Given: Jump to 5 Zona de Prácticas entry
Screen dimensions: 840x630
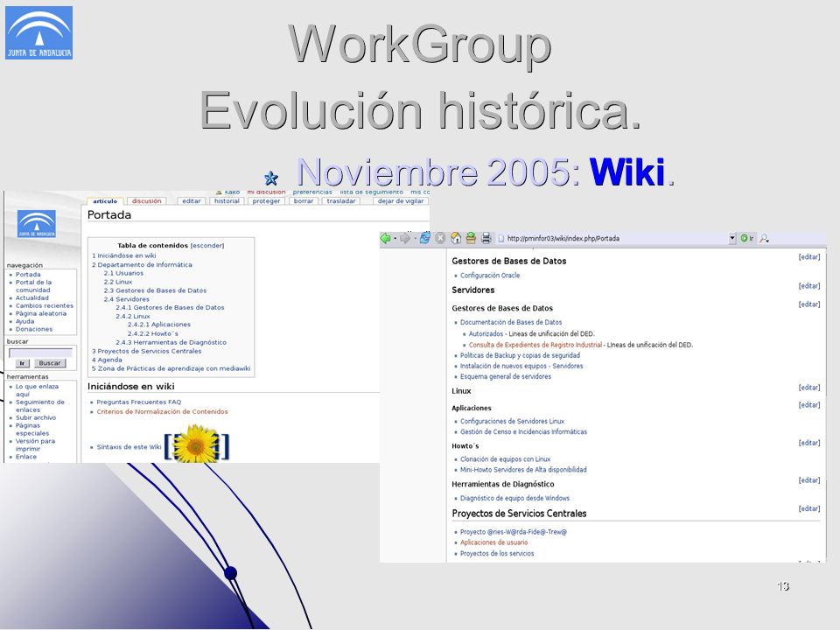Looking at the screenshot, I should 171,368.
